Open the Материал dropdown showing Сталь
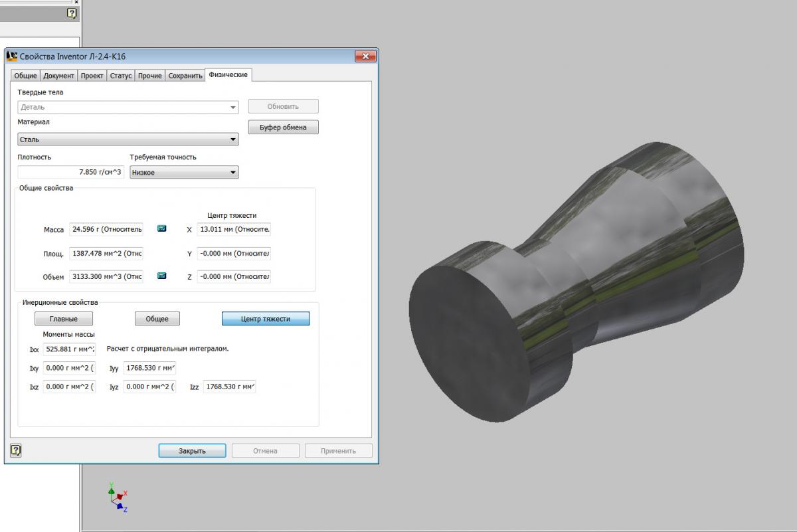Image resolution: width=797 pixels, height=532 pixels. [128, 139]
